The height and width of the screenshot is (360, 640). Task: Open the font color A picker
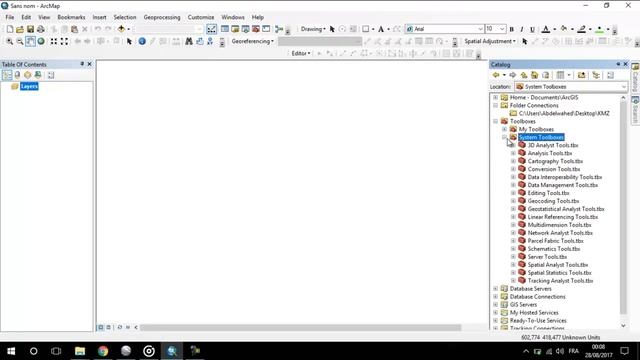click(x=546, y=29)
